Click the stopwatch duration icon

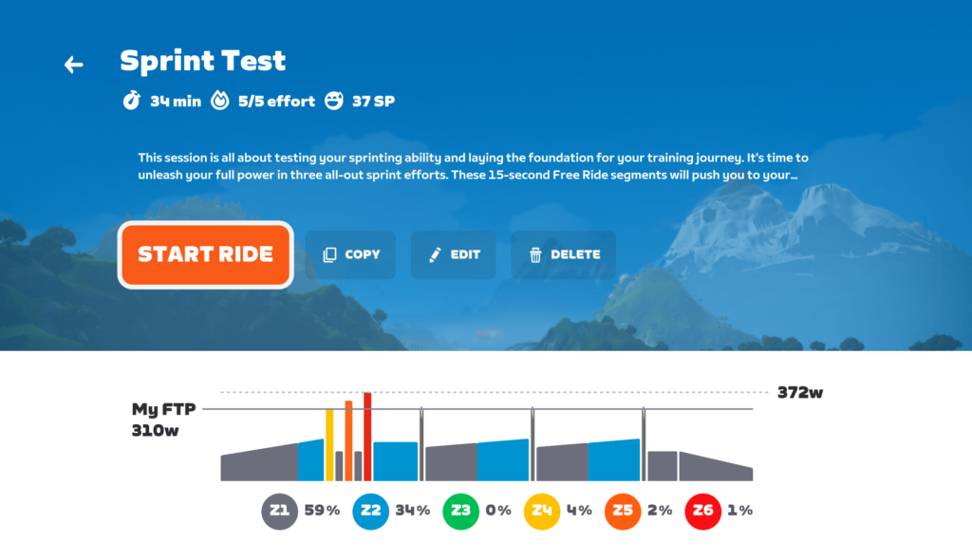(x=131, y=101)
